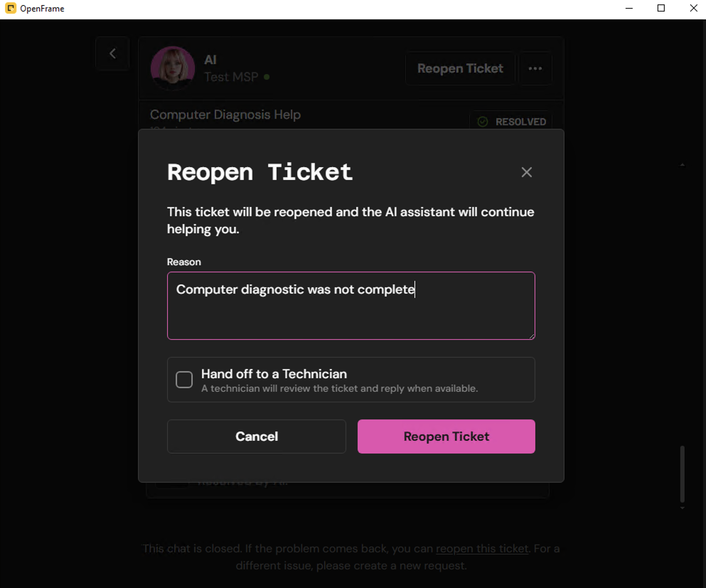Click the Reason textarea resize handle
706x588 pixels.
[531, 336]
